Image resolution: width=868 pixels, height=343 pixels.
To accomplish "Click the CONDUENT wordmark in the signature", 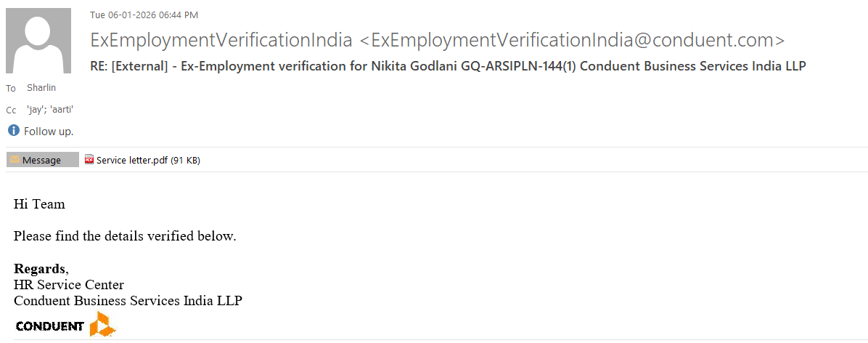I will click(x=49, y=326).
